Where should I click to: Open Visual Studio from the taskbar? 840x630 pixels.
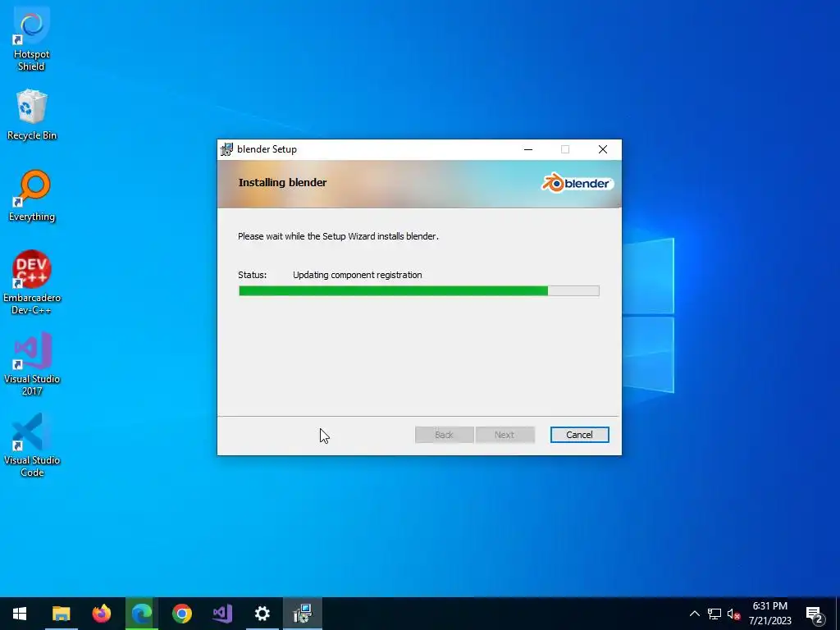(x=222, y=614)
